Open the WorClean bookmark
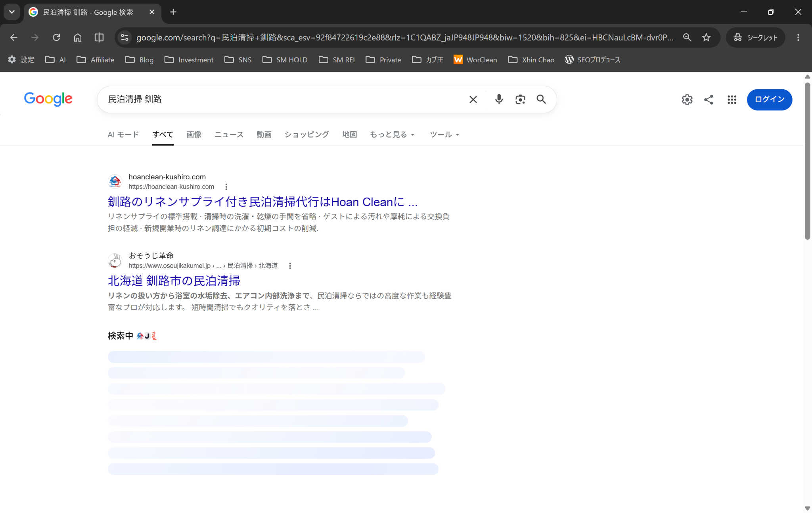This screenshot has width=812, height=513. click(475, 60)
